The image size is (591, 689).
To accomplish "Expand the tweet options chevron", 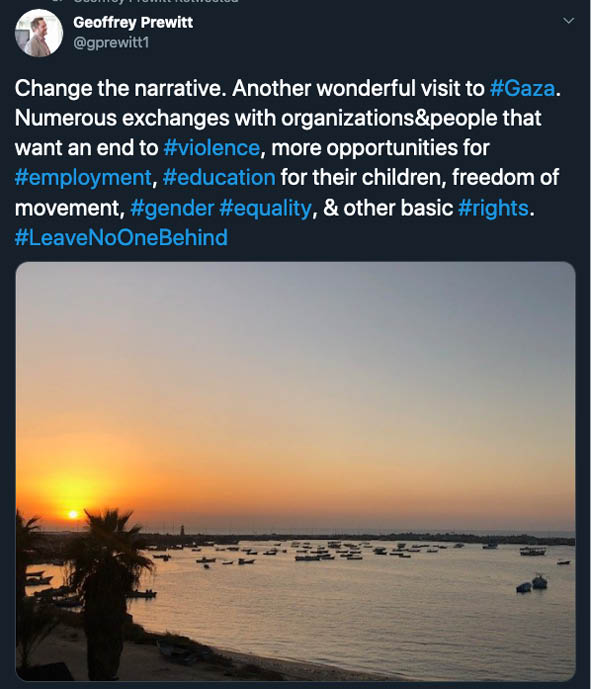I will (569, 21).
